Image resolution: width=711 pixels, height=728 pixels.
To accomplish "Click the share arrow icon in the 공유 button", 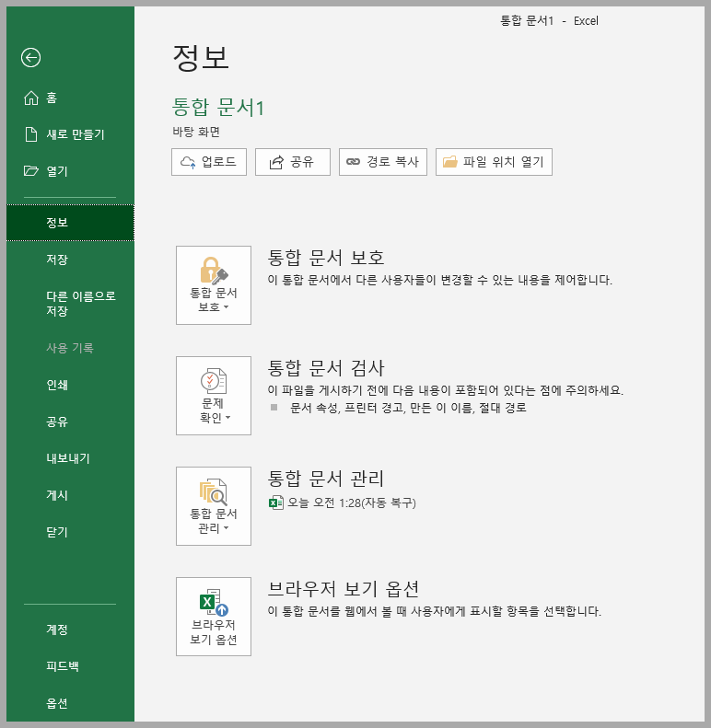I will click(x=276, y=162).
